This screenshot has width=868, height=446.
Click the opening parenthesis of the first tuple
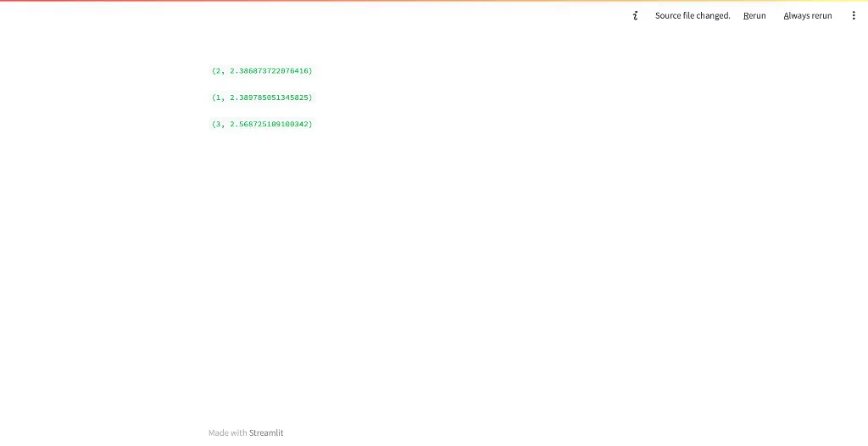click(x=214, y=71)
